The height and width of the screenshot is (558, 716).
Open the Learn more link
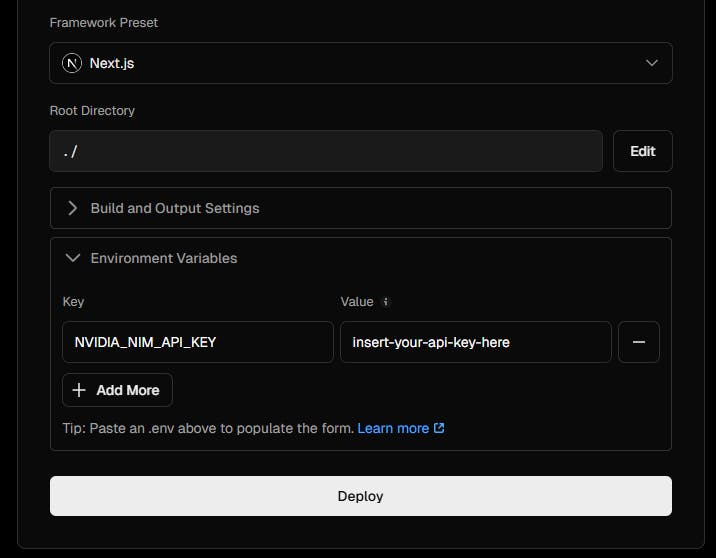coord(393,428)
